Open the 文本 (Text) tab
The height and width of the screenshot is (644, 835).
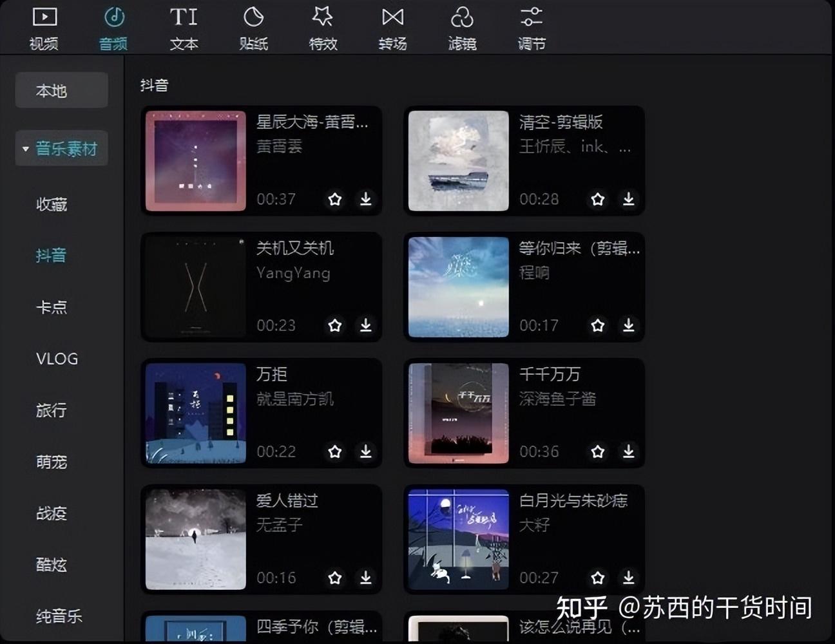(184, 28)
